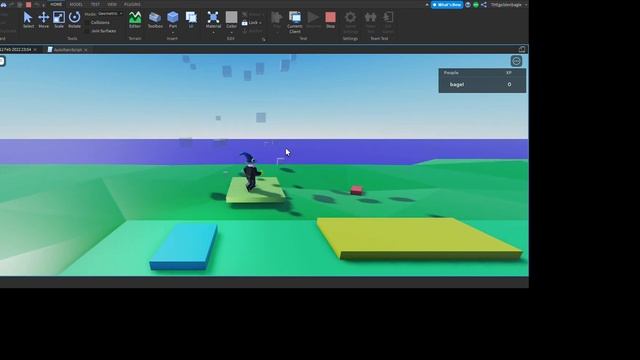640x360 pixels.
Task: Collapse the ribbon with the up arrow
Action: [x=427, y=5]
